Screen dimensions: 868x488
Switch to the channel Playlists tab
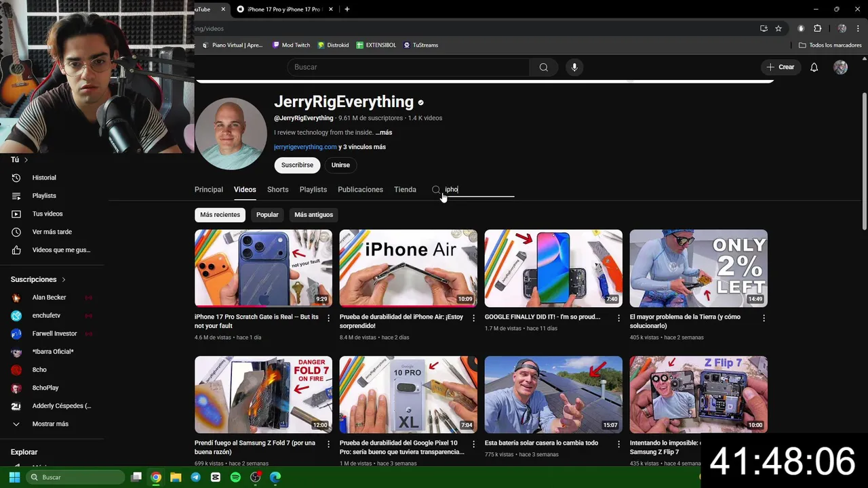point(313,190)
